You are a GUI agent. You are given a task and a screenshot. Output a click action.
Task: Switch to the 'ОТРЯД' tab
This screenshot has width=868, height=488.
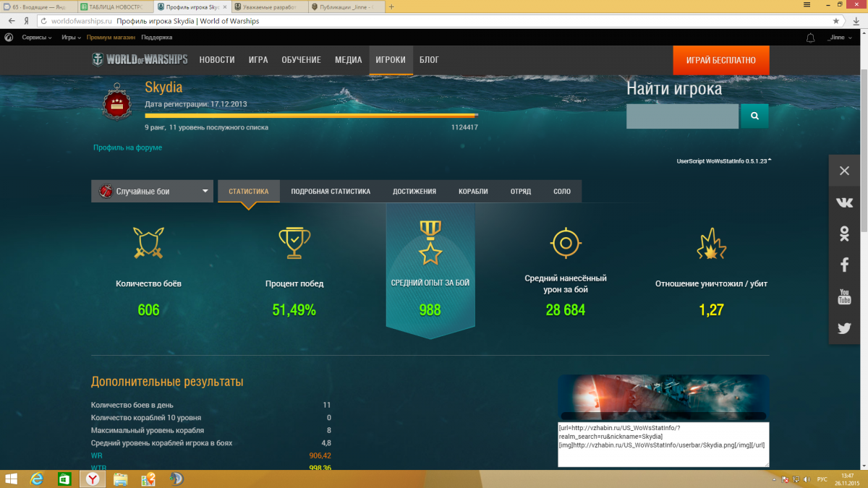click(520, 192)
